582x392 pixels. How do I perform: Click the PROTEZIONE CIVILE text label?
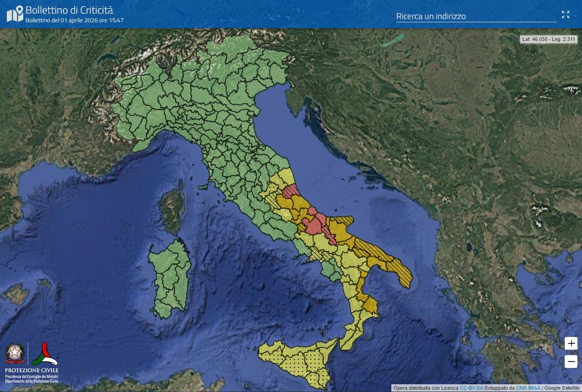(31, 370)
